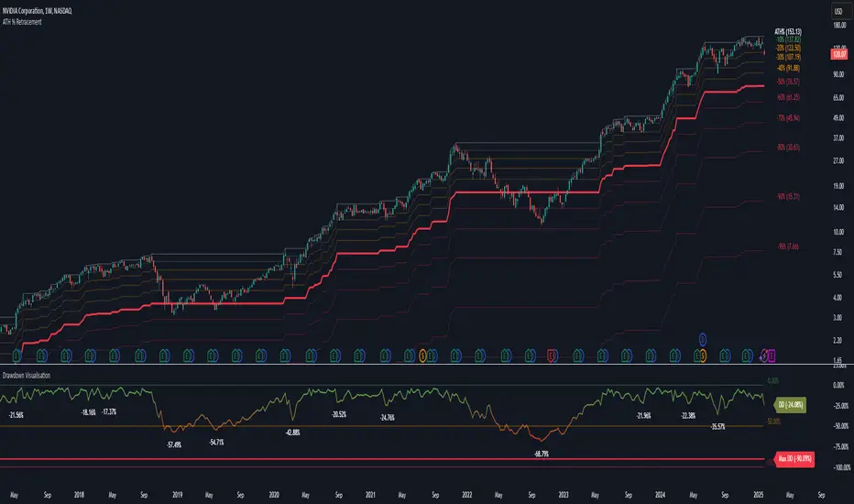854x504 pixels.
Task: Click the red negative earnings marker
Action: 552,356
